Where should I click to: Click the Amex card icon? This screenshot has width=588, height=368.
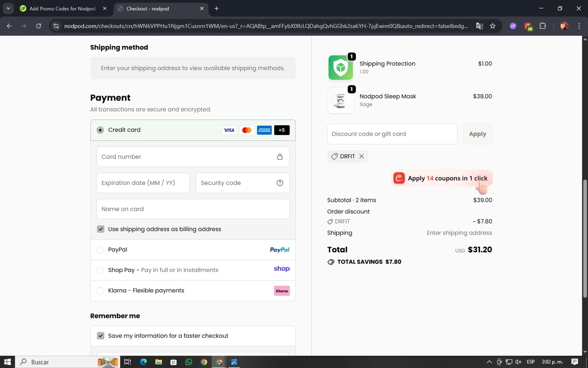tap(264, 130)
